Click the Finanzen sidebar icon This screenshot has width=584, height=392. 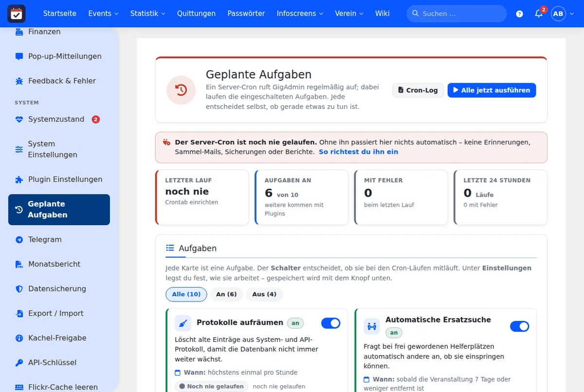pos(19,32)
